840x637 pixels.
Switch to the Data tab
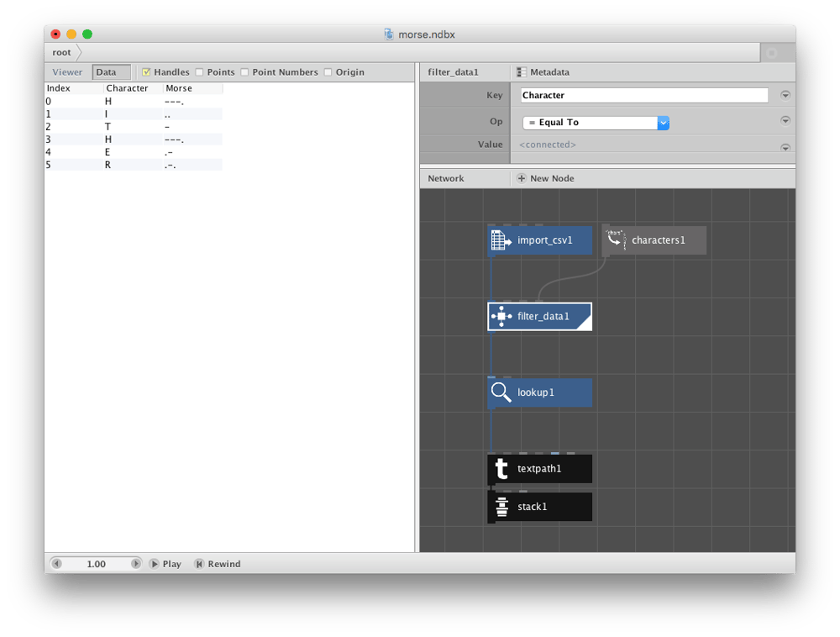112,72
